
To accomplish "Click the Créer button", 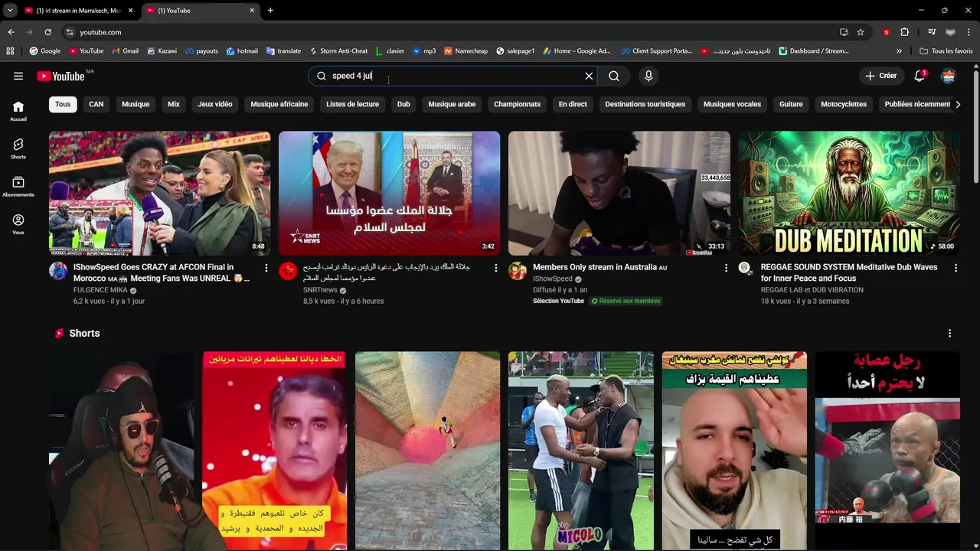I will click(880, 76).
